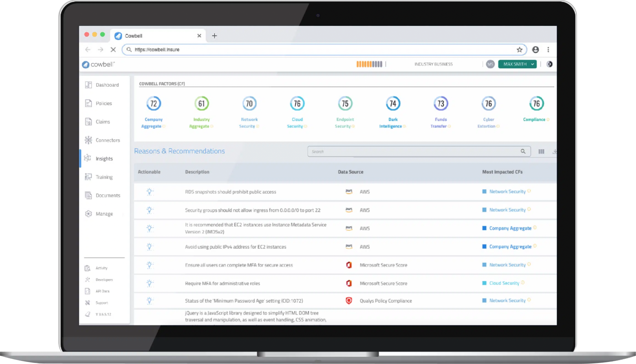Open Company Aggregate link in IMDSv2 row
This screenshot has width=636, height=364.
(510, 228)
